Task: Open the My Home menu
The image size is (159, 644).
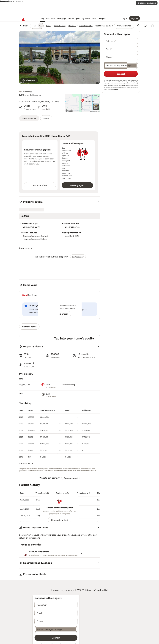Action: [86, 19]
